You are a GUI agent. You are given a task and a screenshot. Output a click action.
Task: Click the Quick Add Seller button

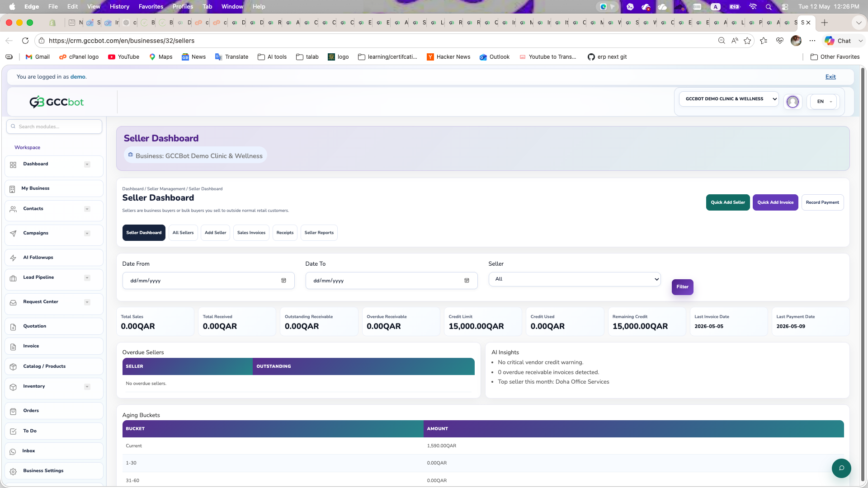pos(728,202)
